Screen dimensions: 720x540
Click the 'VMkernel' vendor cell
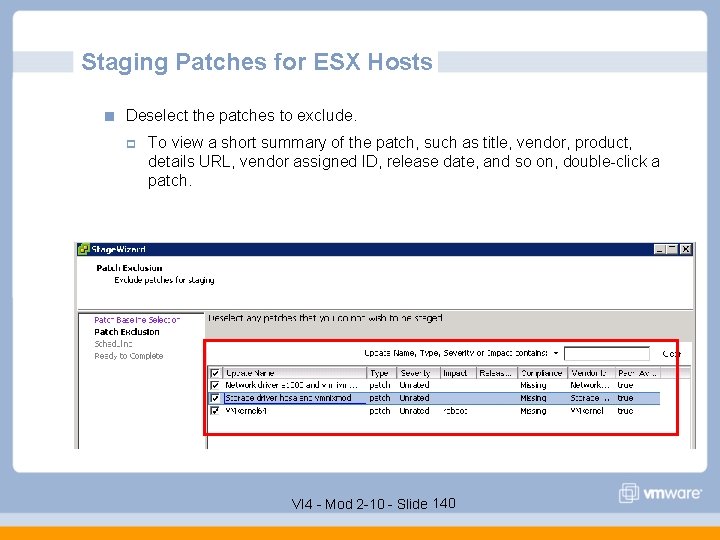[587, 411]
